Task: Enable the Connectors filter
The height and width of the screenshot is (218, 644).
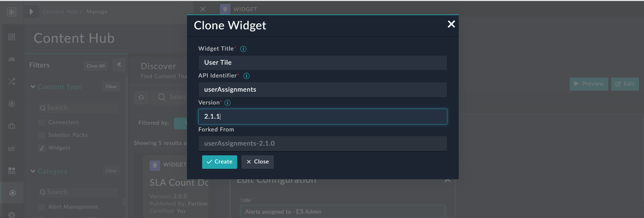Action: pos(41,122)
